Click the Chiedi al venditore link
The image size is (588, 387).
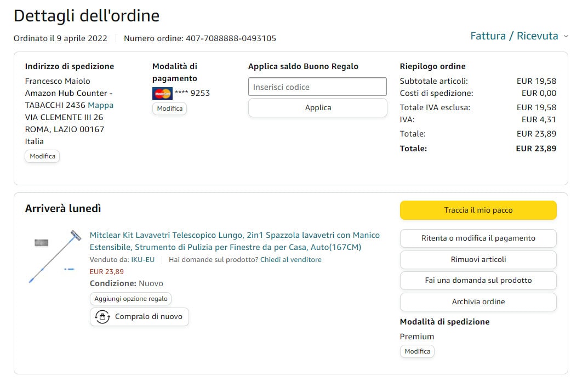290,260
